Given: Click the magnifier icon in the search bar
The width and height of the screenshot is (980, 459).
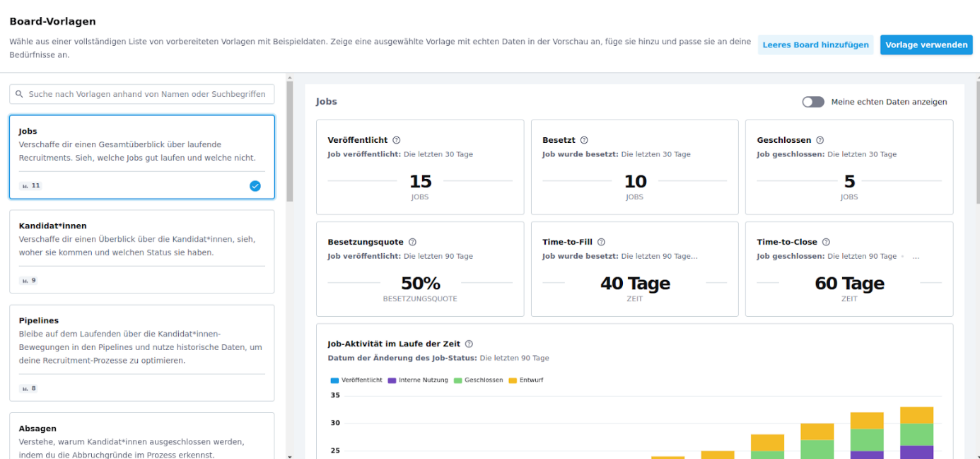Looking at the screenshot, I should [19, 94].
